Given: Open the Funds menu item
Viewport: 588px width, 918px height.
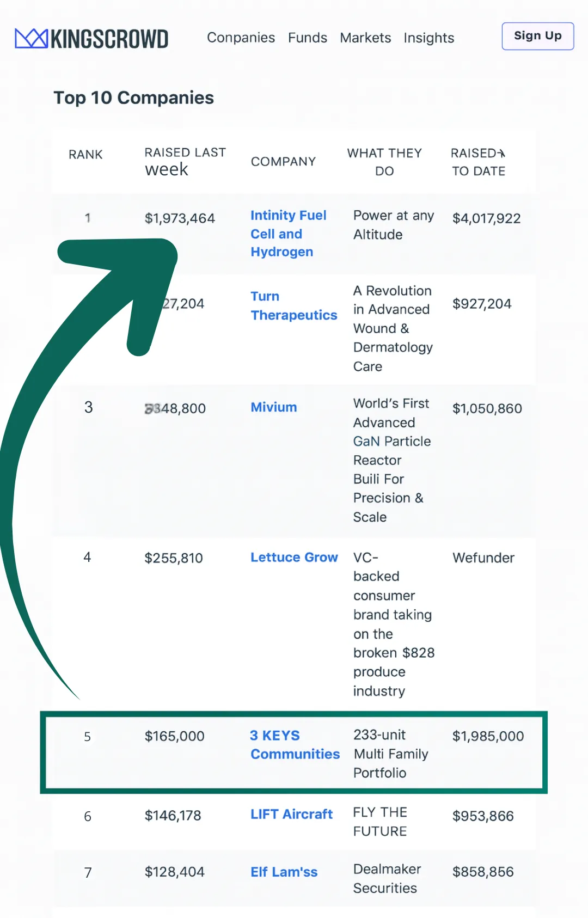Looking at the screenshot, I should (308, 38).
